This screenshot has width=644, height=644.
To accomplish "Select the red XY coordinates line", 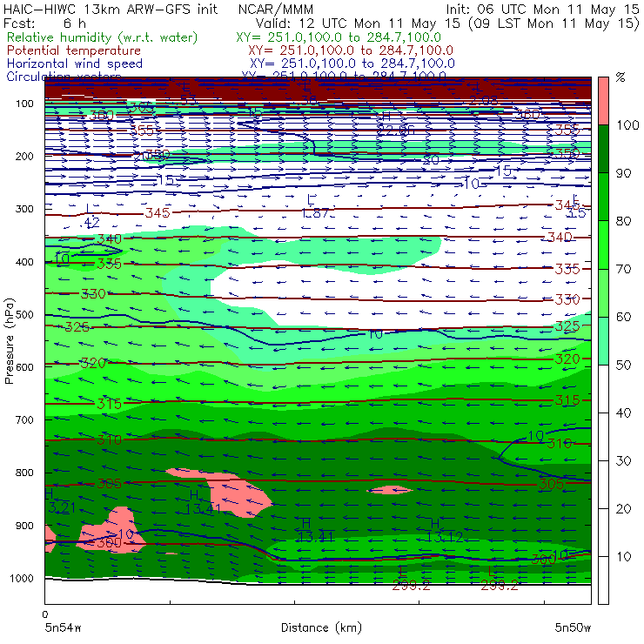I will (x=351, y=50).
